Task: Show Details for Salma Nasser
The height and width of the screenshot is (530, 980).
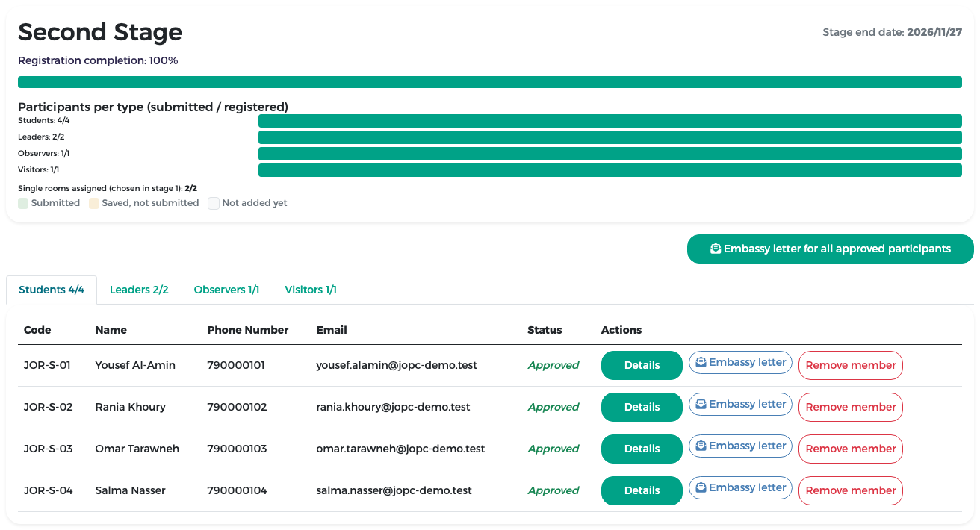Action: click(x=642, y=490)
